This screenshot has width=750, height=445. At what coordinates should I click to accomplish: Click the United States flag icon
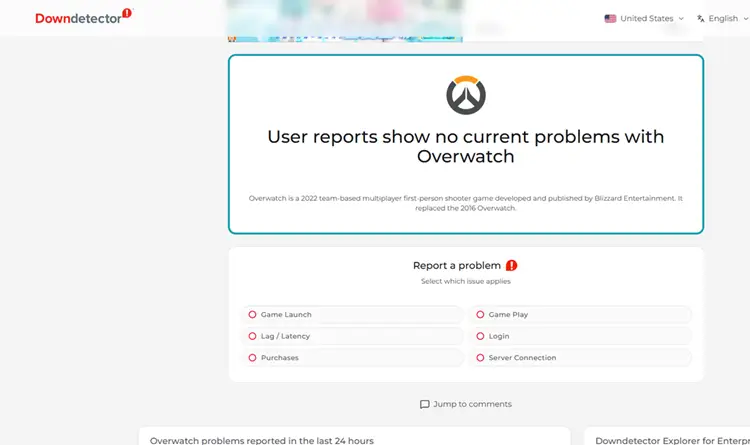click(610, 19)
